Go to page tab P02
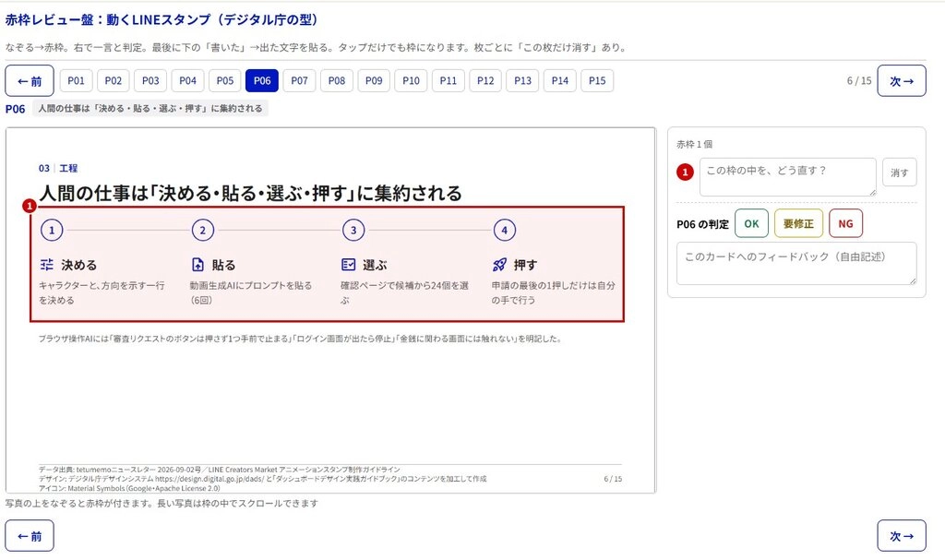This screenshot has width=945, height=560. [114, 81]
